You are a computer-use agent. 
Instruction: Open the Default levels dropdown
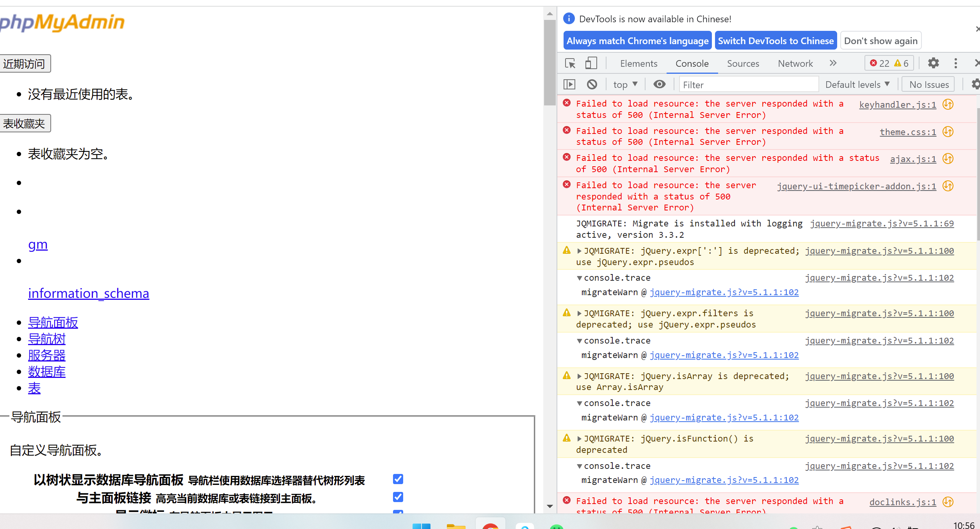[x=857, y=84]
